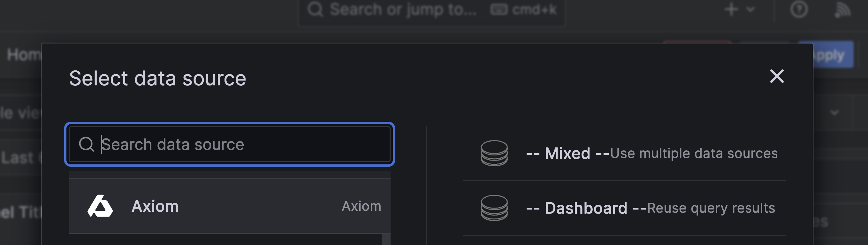Image resolution: width=868 pixels, height=245 pixels.
Task: Click the Dashboard data source database icon
Action: 494,208
